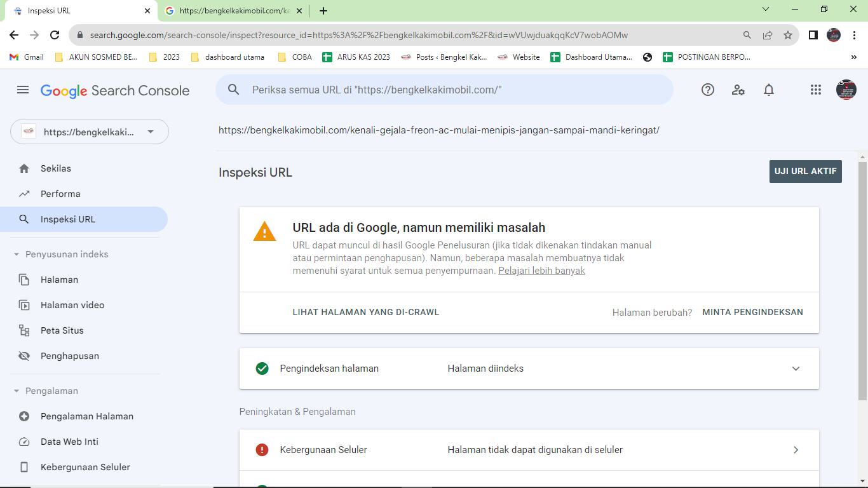Viewport: 868px width, 488px height.
Task: Click the Chrome back arrow
Action: coord(14,35)
